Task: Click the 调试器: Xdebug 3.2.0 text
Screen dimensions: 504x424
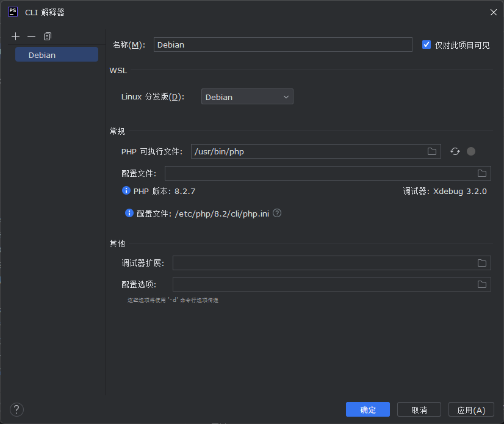Action: point(445,192)
